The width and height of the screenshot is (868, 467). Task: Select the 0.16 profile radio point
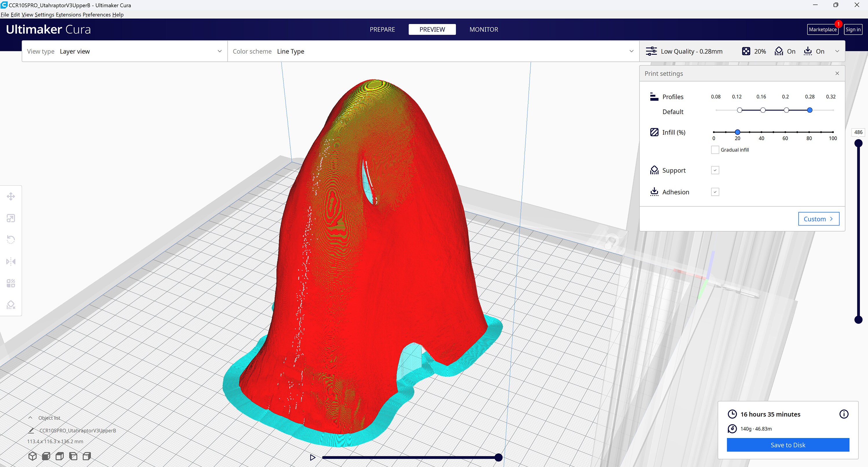pyautogui.click(x=763, y=110)
